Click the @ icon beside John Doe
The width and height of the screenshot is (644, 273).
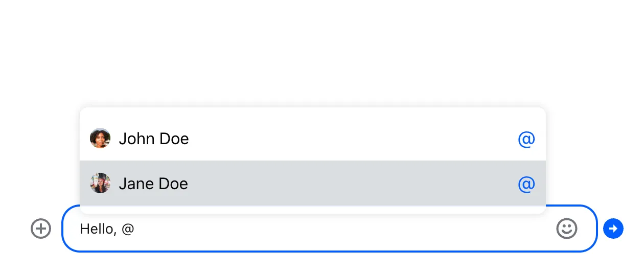tap(526, 139)
